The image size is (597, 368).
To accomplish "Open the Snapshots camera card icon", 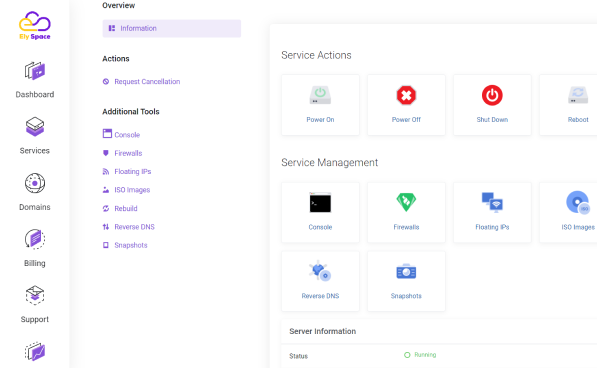I will point(406,271).
